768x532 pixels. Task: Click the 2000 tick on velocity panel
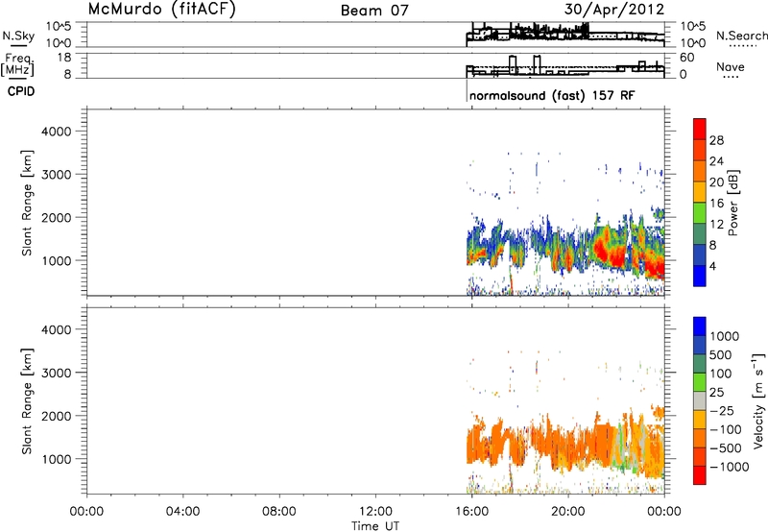coord(56,416)
